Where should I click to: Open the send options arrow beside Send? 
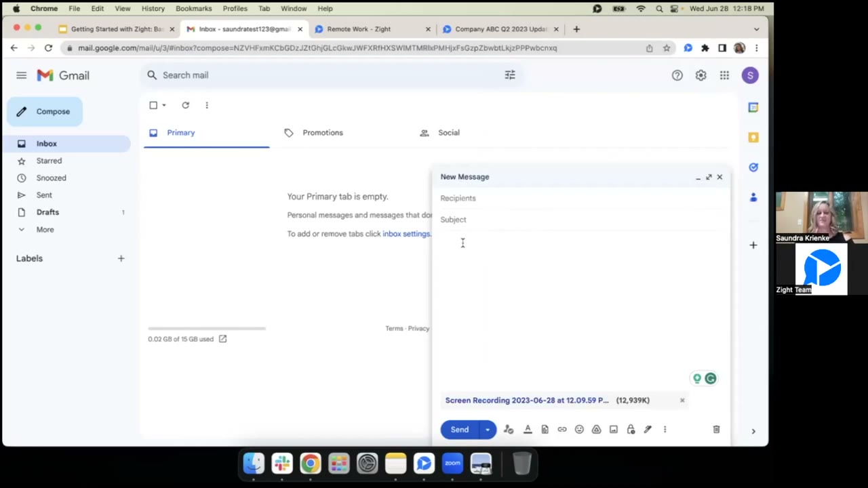(488, 430)
